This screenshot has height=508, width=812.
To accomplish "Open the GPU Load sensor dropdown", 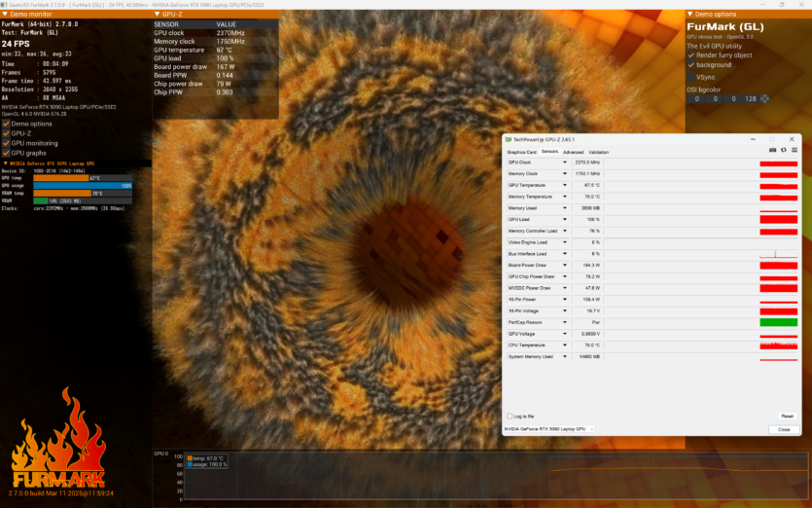I will tap(564, 220).
